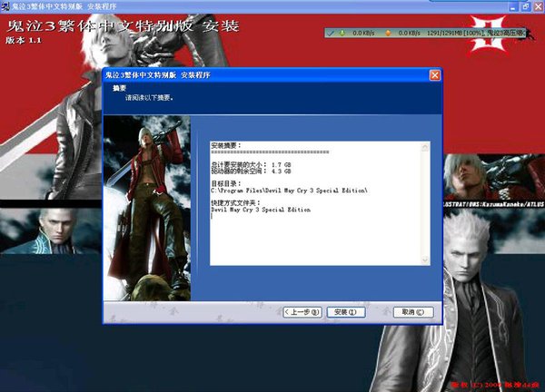Click the 安装 (I) install button
The height and width of the screenshot is (392, 545).
(x=346, y=312)
